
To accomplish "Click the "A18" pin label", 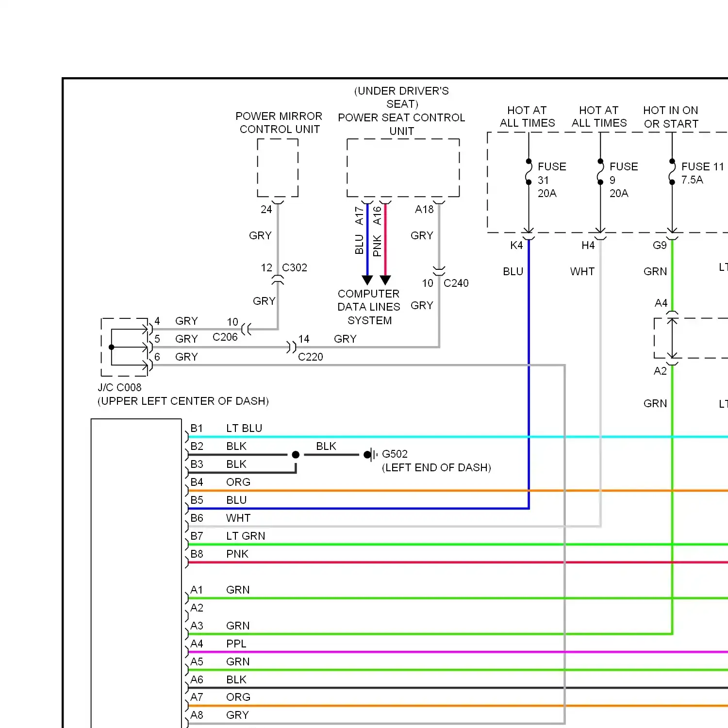I will point(424,209).
